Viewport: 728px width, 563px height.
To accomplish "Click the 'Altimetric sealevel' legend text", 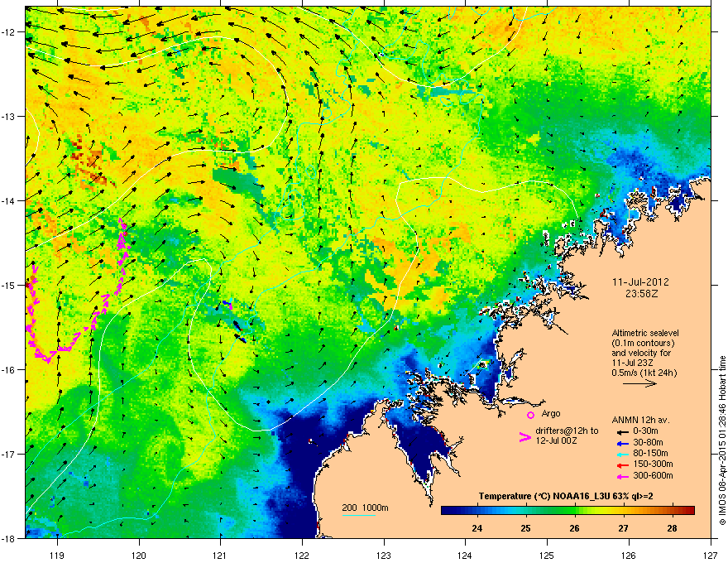I will tap(645, 333).
